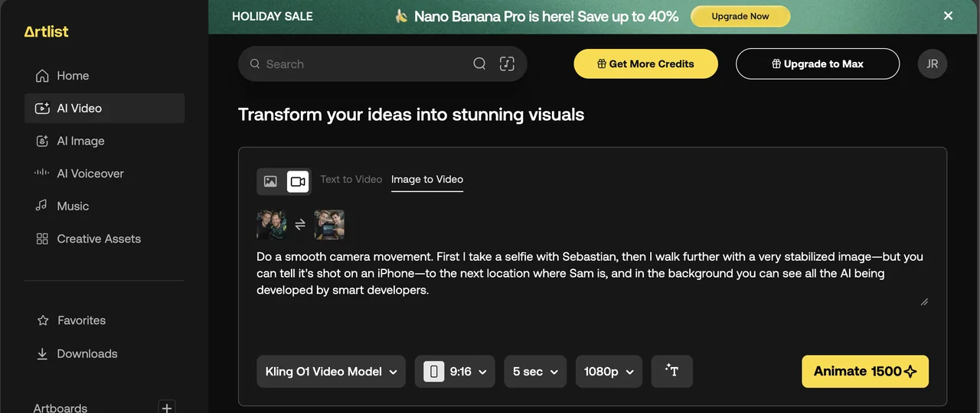Open AI Video section in sidebar
Image resolution: width=980 pixels, height=413 pixels.
(x=104, y=109)
